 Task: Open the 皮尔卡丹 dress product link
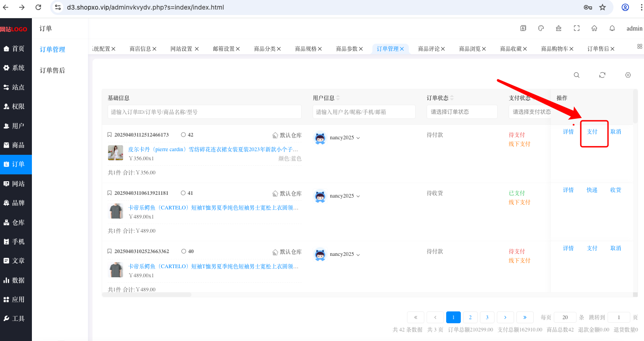click(213, 149)
